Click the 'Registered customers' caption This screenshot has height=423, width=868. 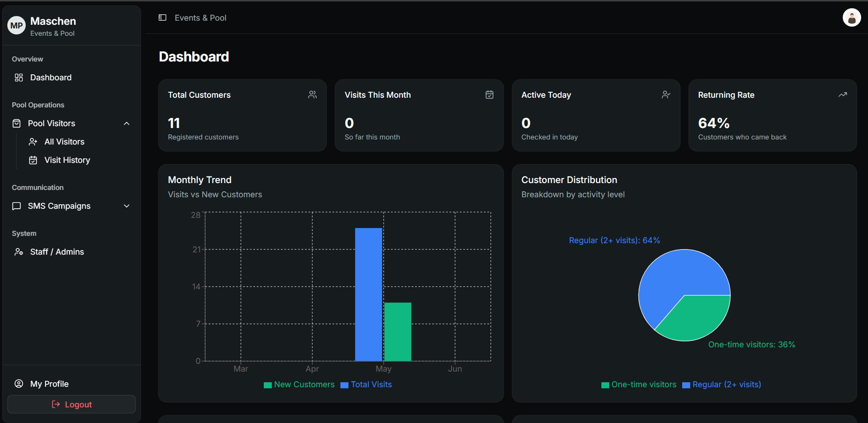coord(203,137)
